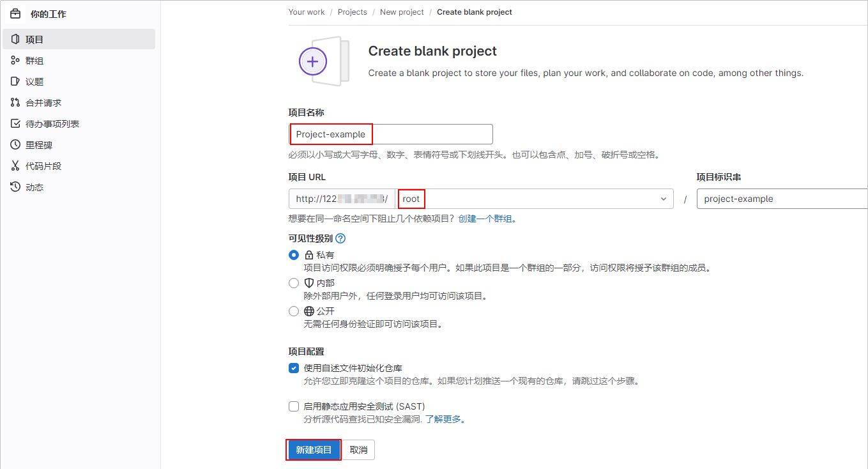Screen dimensions: 868x469
Task: Open the Projects breadcrumb link
Action: coord(353,12)
